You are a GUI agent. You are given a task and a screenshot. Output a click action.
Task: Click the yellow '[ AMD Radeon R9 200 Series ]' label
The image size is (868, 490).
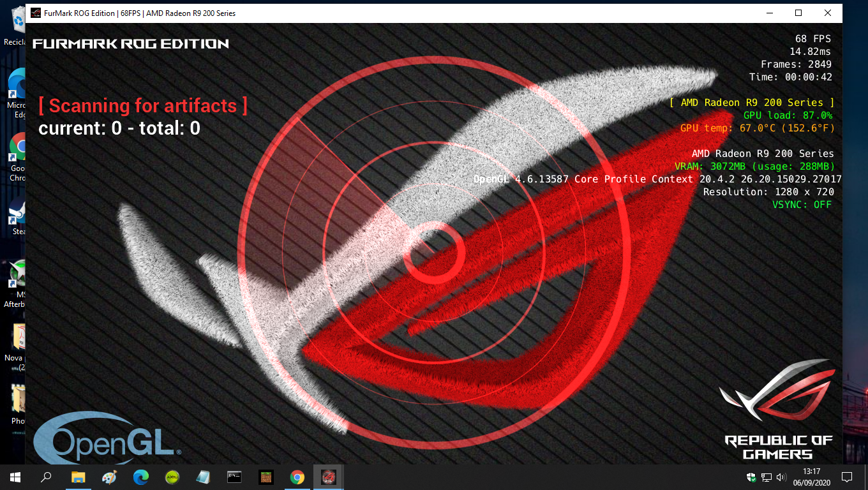[x=752, y=103]
